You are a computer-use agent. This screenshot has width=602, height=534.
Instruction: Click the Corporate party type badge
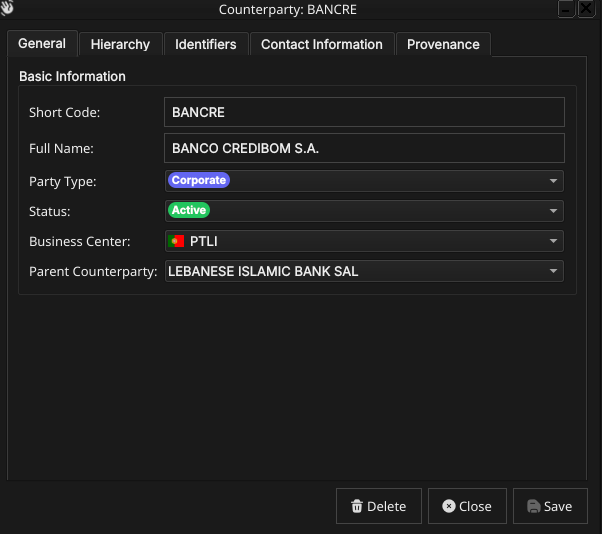[198, 180]
